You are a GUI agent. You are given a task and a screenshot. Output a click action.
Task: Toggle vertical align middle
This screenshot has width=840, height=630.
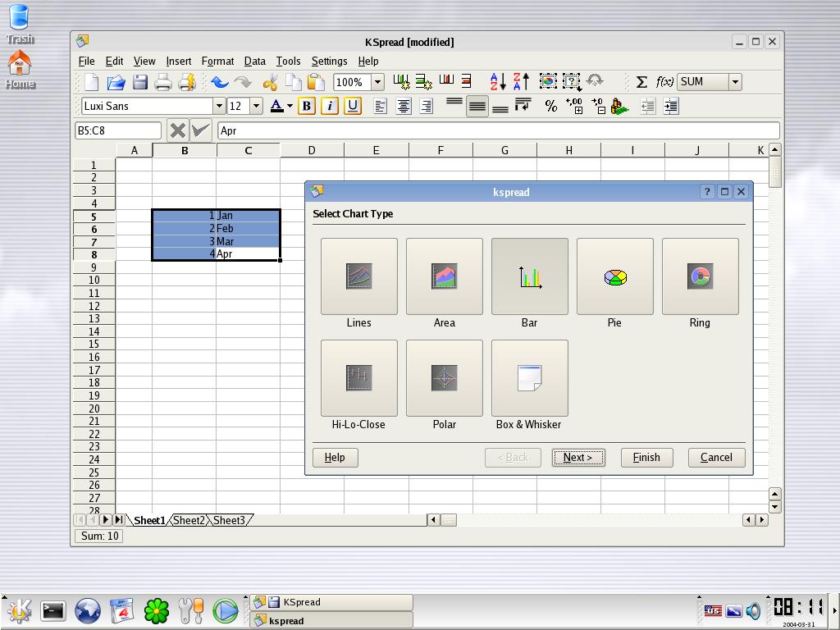pos(477,106)
